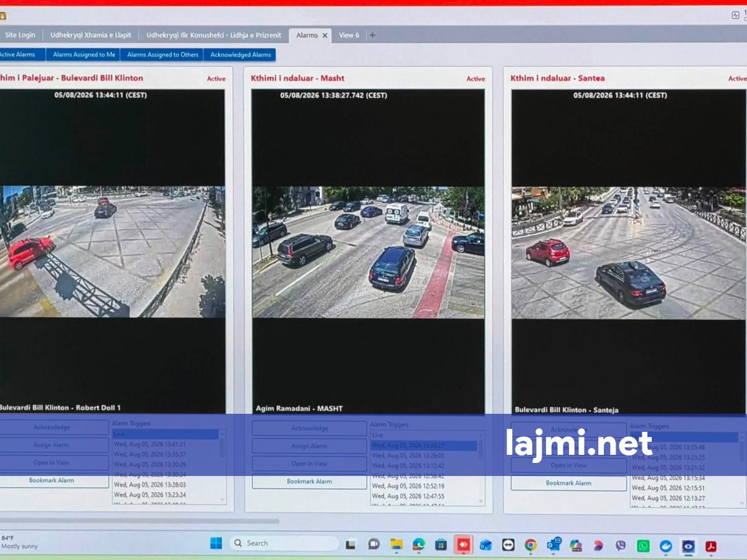
Task: Open the Santea alarm in view
Action: pos(568,465)
